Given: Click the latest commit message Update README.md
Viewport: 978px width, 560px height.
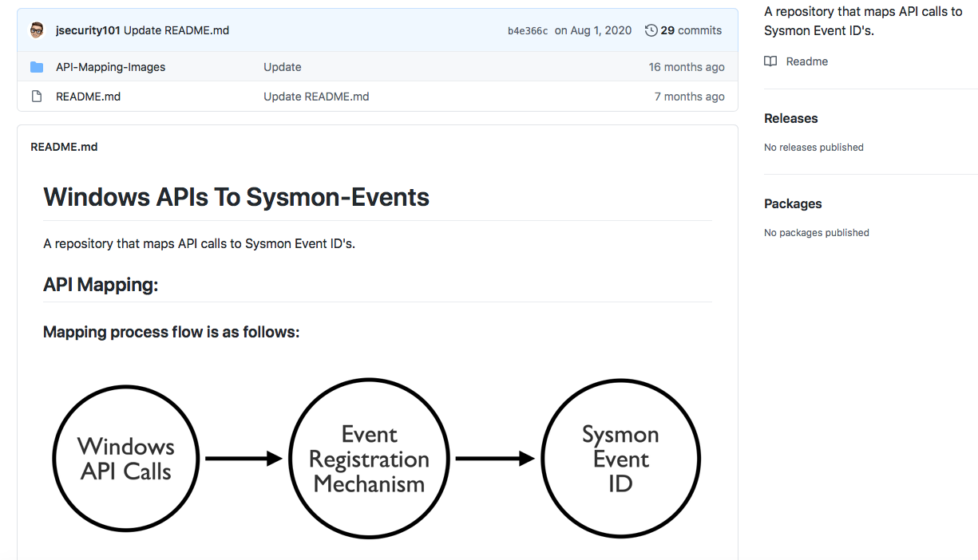Looking at the screenshot, I should (x=176, y=30).
